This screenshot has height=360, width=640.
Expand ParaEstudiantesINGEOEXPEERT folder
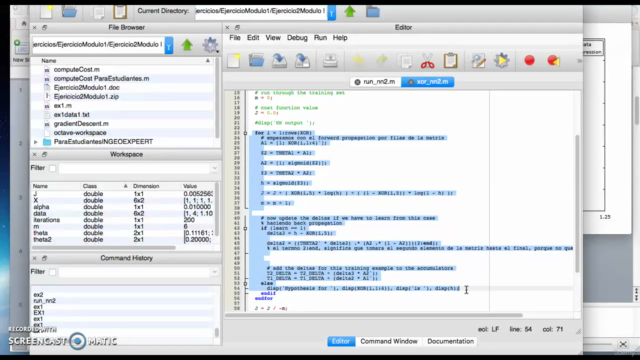click(x=36, y=142)
